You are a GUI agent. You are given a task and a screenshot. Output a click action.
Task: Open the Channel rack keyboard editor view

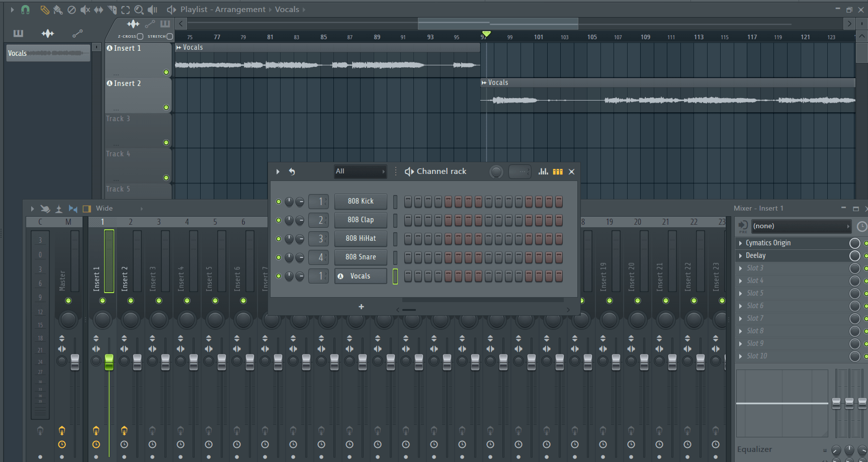[x=558, y=171]
